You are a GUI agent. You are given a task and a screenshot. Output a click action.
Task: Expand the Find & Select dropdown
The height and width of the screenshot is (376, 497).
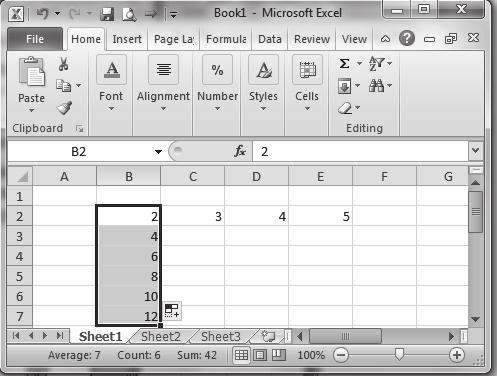coord(389,86)
